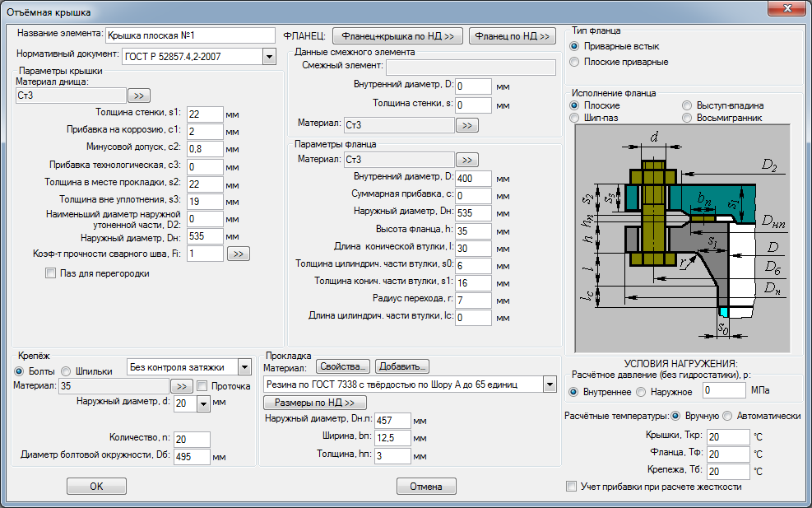Open material picker for Материал днища
812x508 pixels.
coord(139,96)
